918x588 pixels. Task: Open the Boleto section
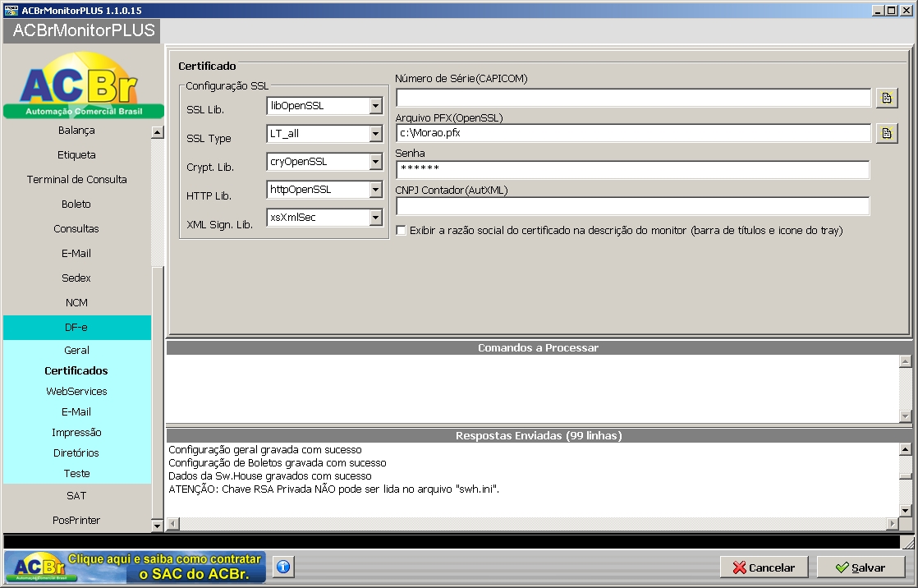76,204
